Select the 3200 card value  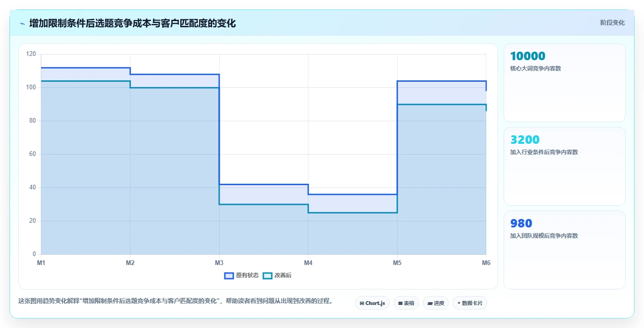pos(525,140)
